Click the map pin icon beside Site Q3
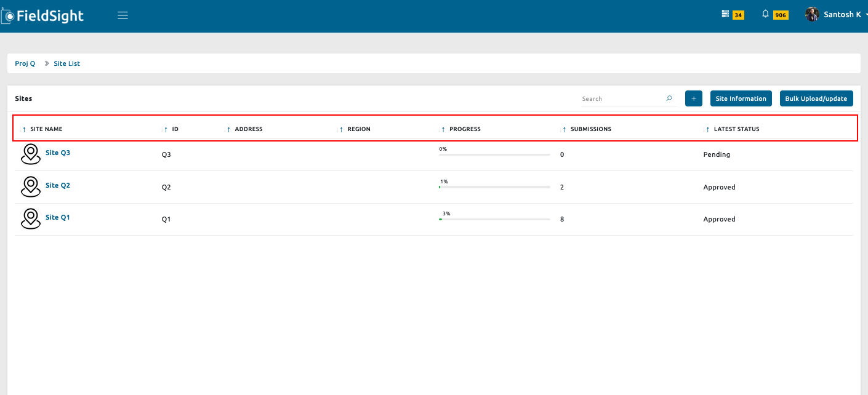The height and width of the screenshot is (395, 868). [30, 154]
